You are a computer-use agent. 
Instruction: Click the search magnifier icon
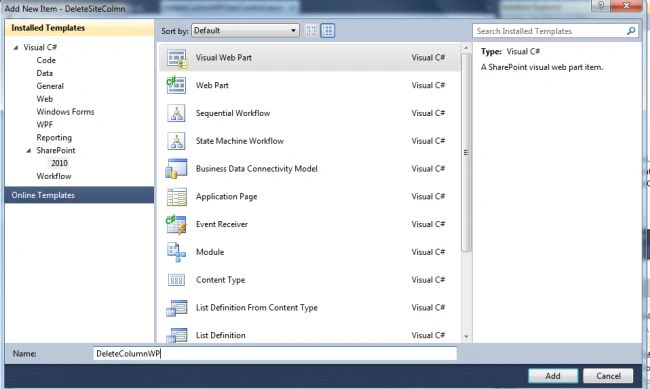pos(631,31)
